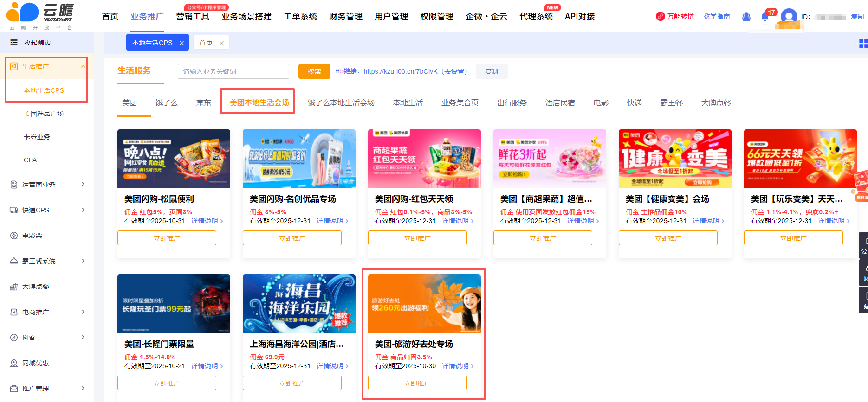
Task: Expand the 电商推广 sidebar menu
Action: coord(83,312)
